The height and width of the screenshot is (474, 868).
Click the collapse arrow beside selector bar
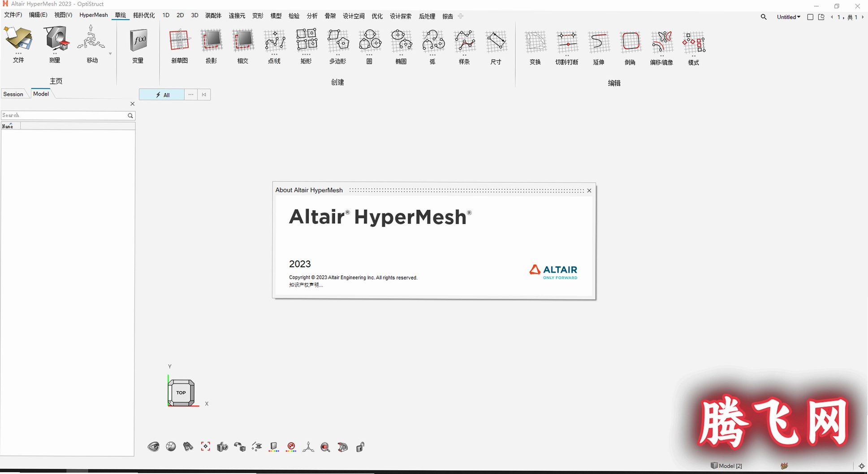tap(204, 95)
